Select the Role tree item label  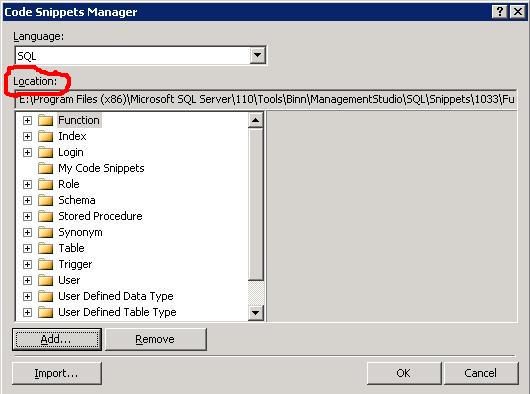click(69, 184)
